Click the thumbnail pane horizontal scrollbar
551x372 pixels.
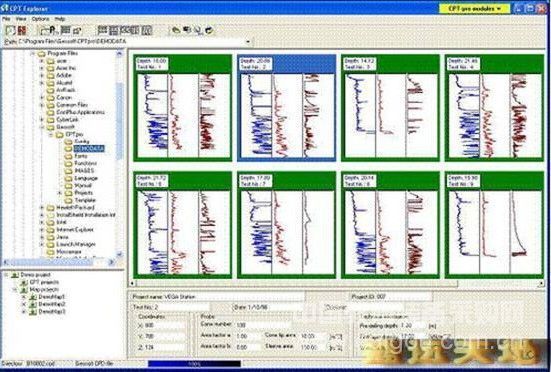pyautogui.click(x=336, y=283)
